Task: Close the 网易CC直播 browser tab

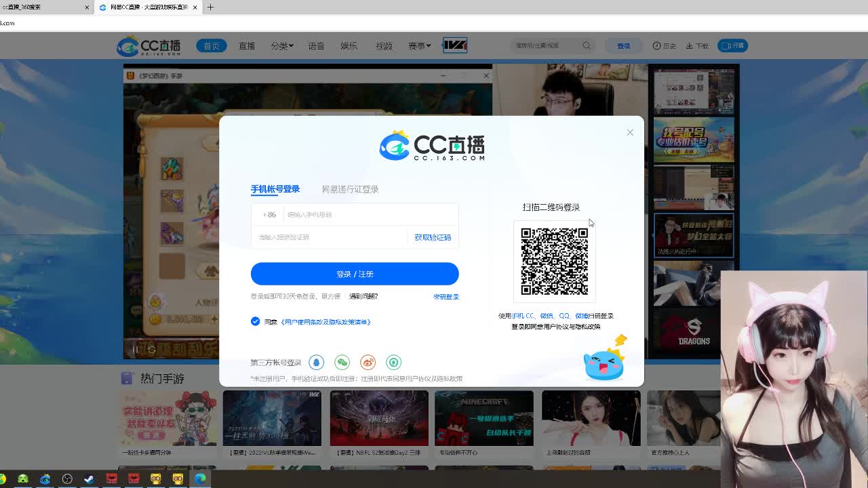Action: (x=195, y=7)
